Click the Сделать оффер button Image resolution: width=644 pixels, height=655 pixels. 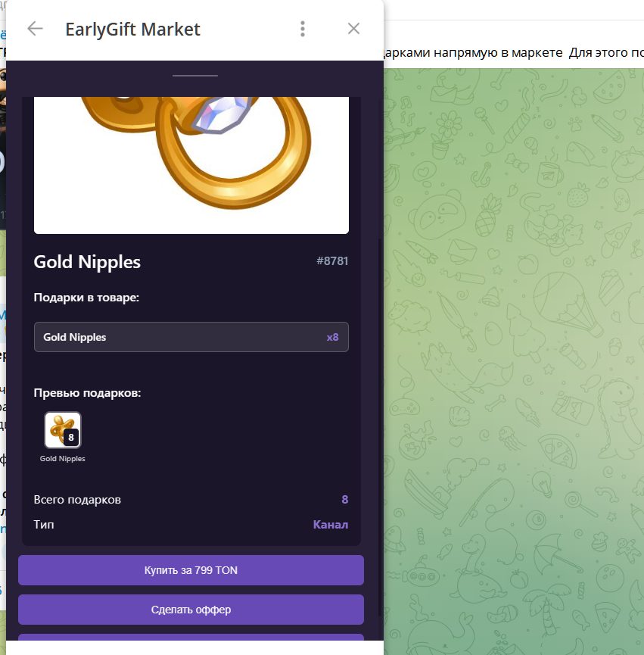point(191,610)
